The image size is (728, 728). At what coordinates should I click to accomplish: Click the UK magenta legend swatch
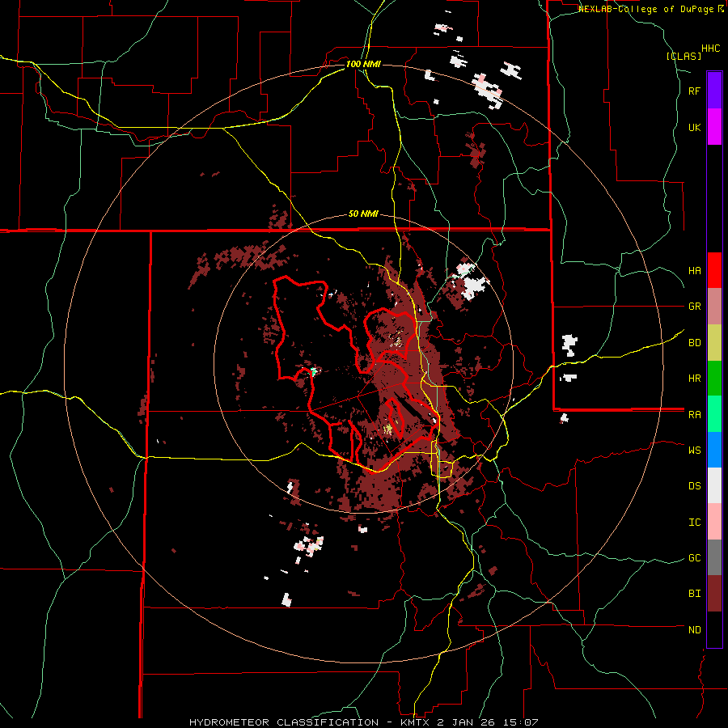pos(714,127)
